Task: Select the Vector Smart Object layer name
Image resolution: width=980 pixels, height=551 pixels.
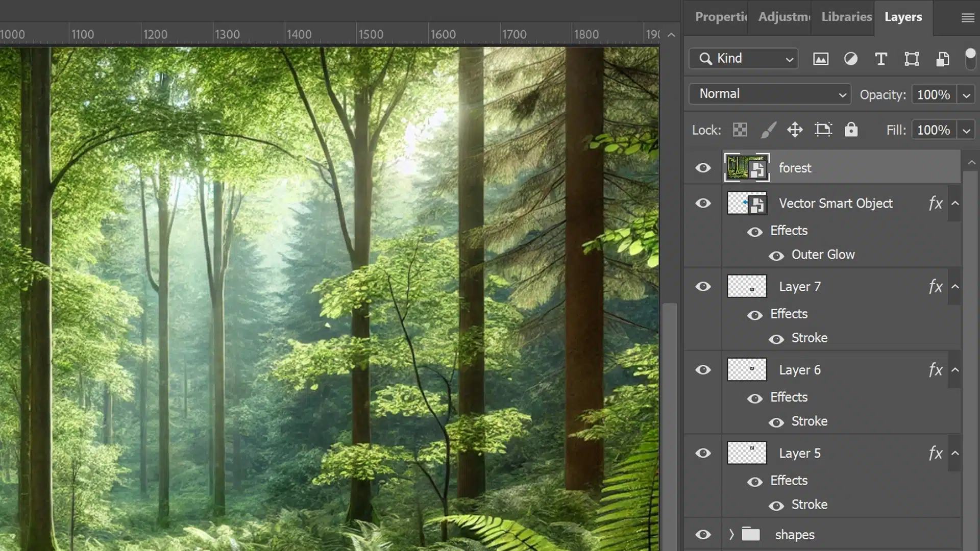Action: tap(836, 204)
